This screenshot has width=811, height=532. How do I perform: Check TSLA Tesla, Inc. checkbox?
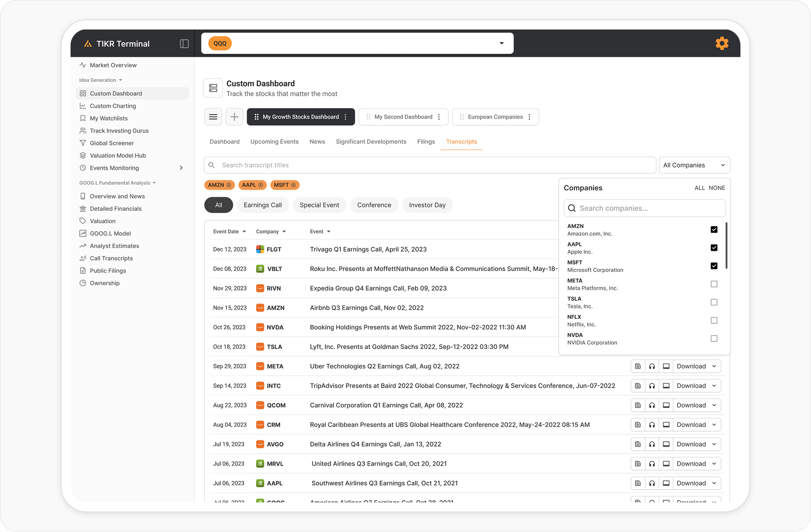714,303
